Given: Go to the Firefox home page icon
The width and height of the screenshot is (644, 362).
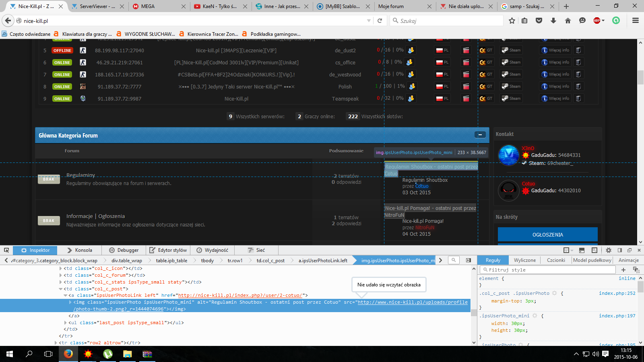Looking at the screenshot, I should [x=568, y=21].
